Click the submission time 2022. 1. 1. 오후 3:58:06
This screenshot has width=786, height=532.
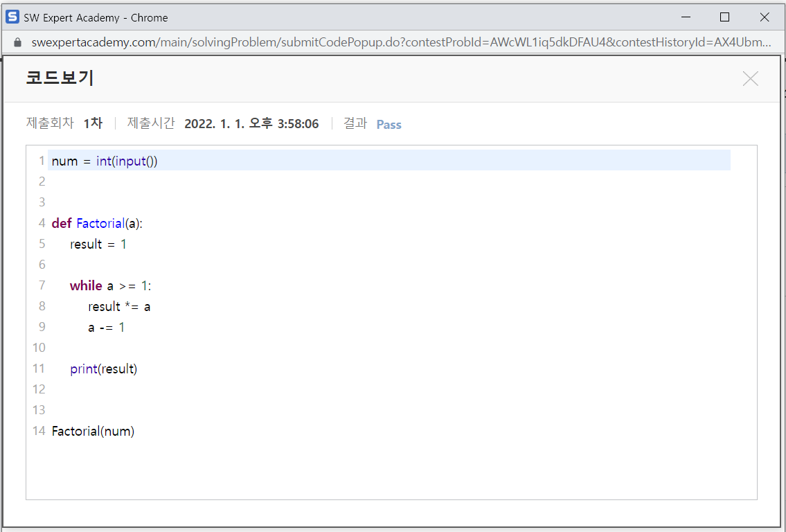click(x=251, y=124)
